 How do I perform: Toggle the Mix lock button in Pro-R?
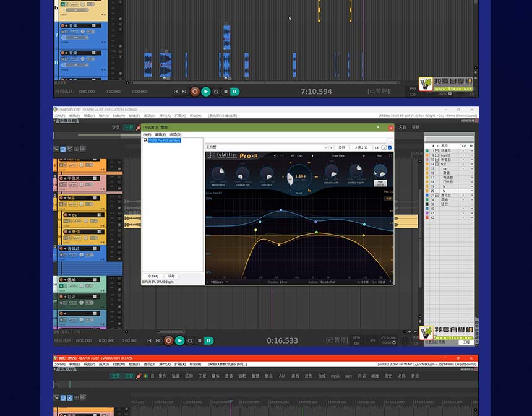[x=380, y=183]
